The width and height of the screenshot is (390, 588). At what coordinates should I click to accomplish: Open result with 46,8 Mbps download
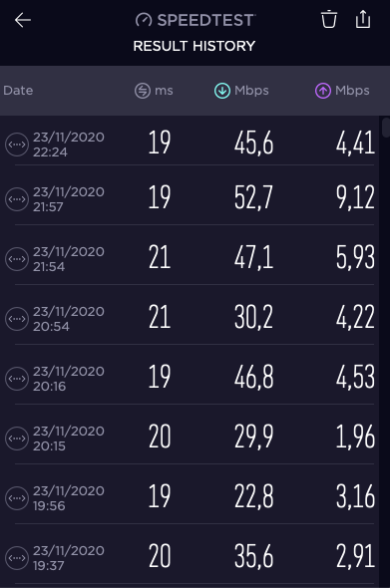point(190,378)
